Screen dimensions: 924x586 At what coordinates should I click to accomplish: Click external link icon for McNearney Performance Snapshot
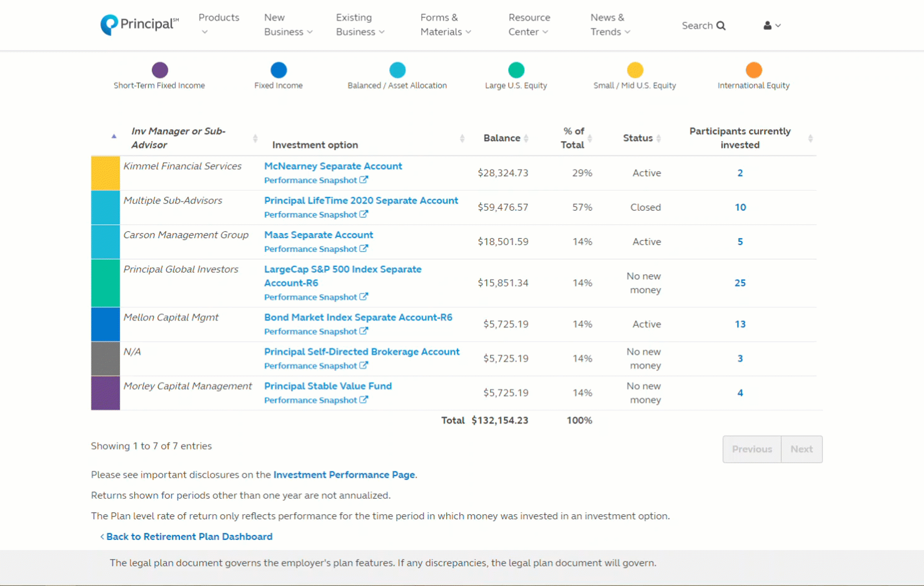pos(364,180)
